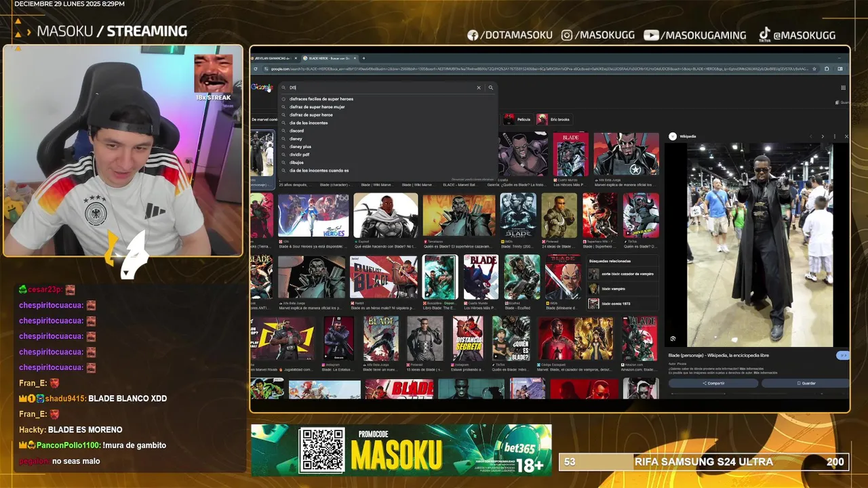Open the Código Espagueti Marvel Blade image
Image resolution: width=868 pixels, height=488 pixels.
[576, 338]
